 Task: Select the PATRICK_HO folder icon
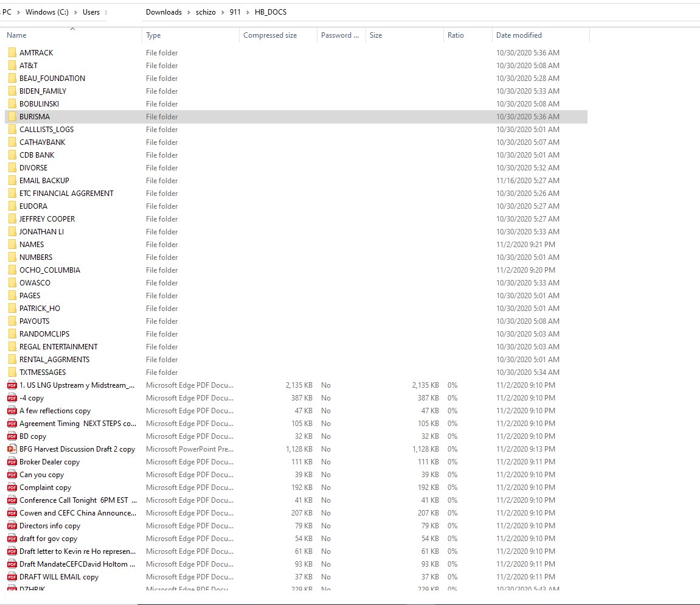click(12, 309)
